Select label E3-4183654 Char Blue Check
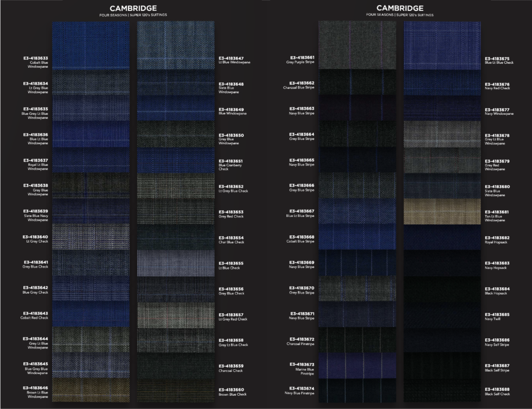532x409 pixels. coord(231,240)
